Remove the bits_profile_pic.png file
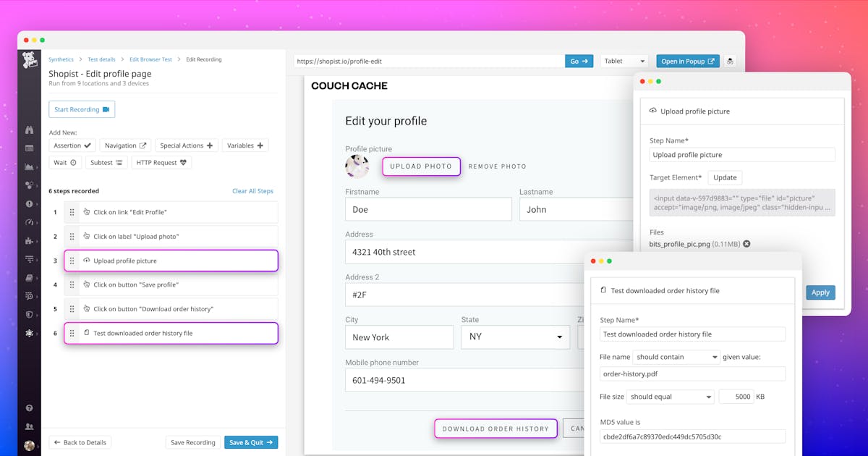Screen dimensions: 868x456 coord(746,244)
